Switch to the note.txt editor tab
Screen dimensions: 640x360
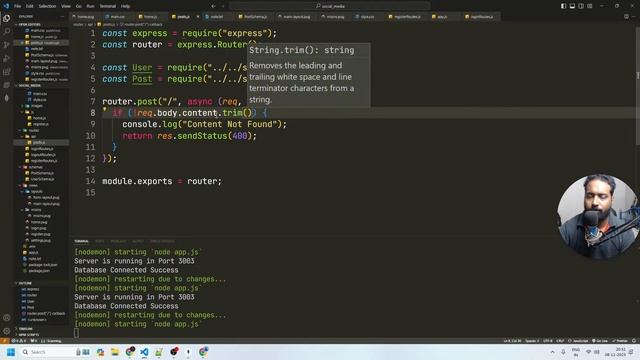216,17
